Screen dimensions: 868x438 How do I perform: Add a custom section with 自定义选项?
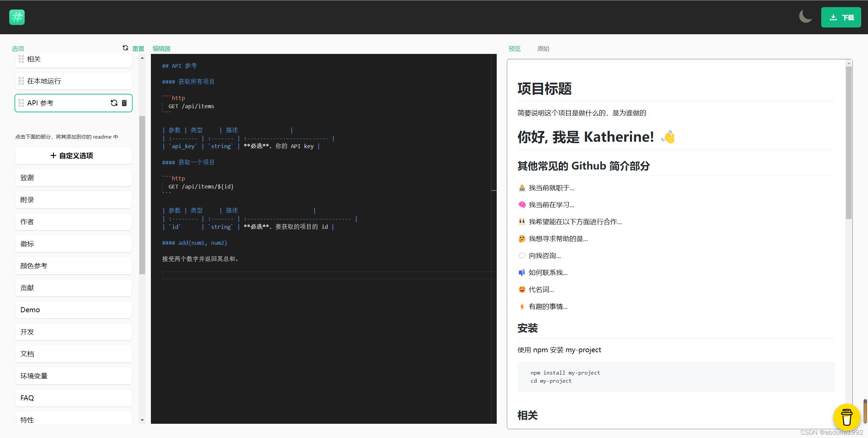[73, 156]
